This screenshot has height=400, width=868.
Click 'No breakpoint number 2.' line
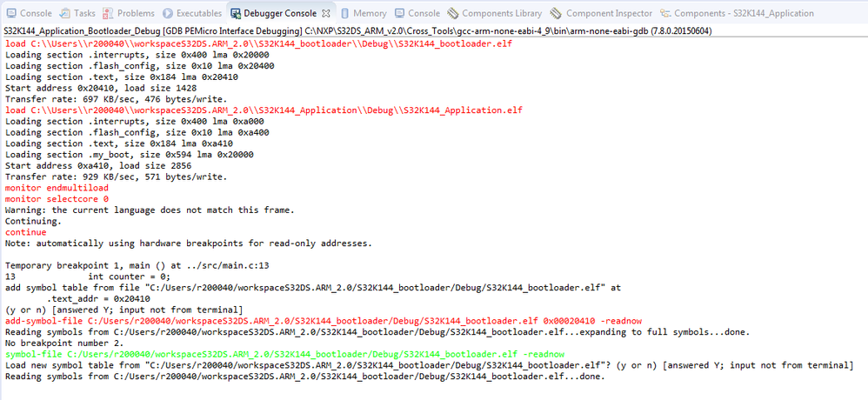[x=63, y=343]
